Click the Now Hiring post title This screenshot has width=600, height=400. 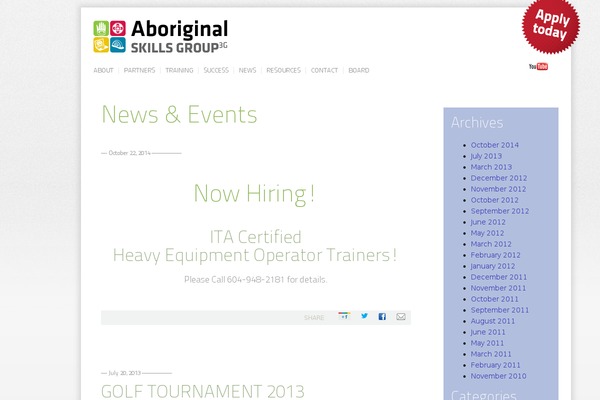click(x=254, y=193)
